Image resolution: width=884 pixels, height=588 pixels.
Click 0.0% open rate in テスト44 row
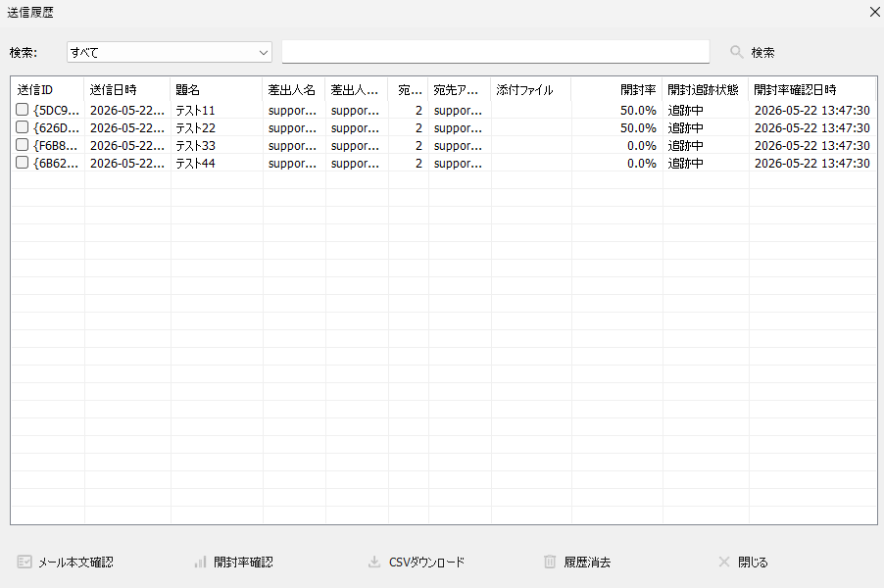point(642,163)
